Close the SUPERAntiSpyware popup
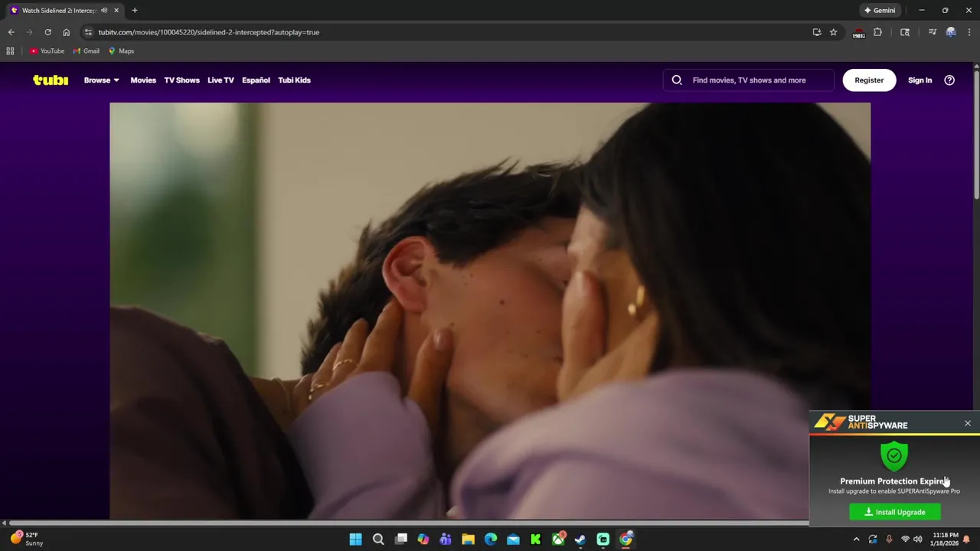The width and height of the screenshot is (980, 551). (x=968, y=423)
